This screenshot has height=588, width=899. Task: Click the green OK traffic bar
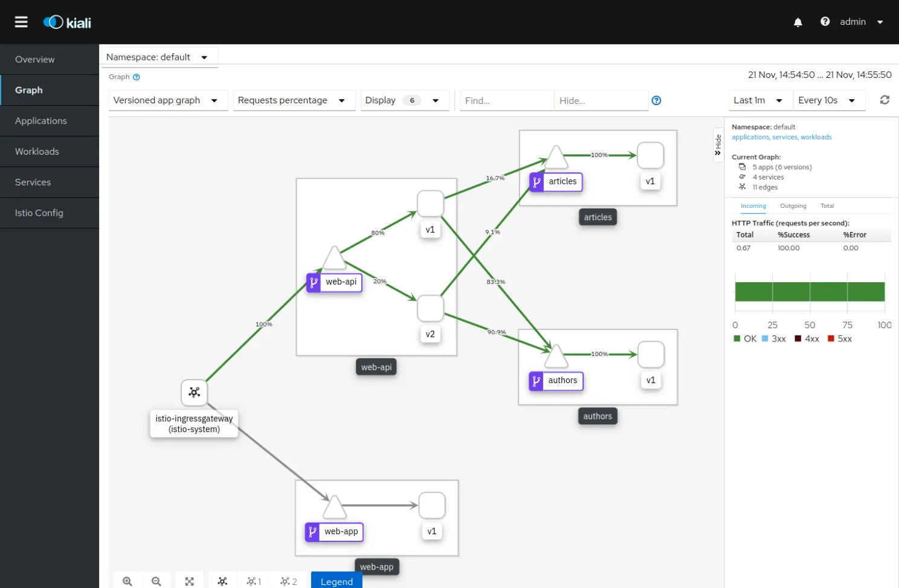(x=810, y=291)
